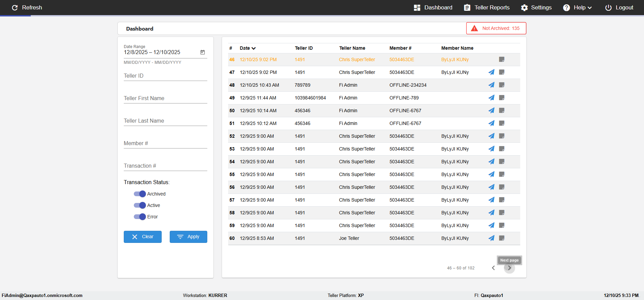Focus the Teller First Name field
The width and height of the screenshot is (644, 300).
click(x=165, y=98)
